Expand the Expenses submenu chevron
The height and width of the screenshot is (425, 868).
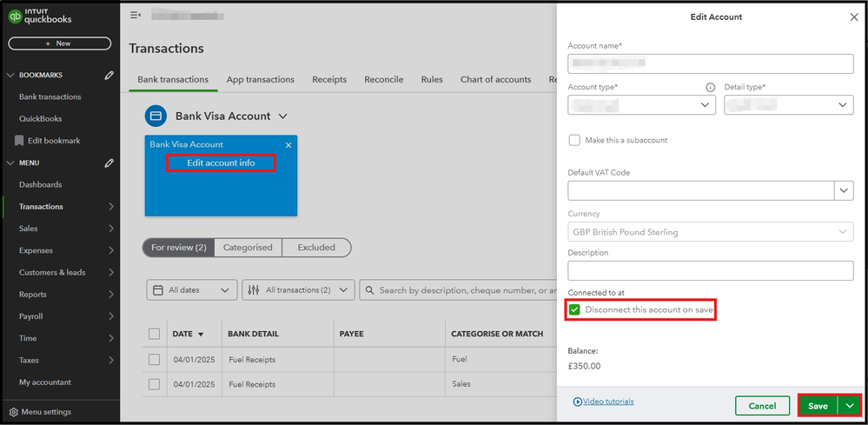pyautogui.click(x=110, y=250)
